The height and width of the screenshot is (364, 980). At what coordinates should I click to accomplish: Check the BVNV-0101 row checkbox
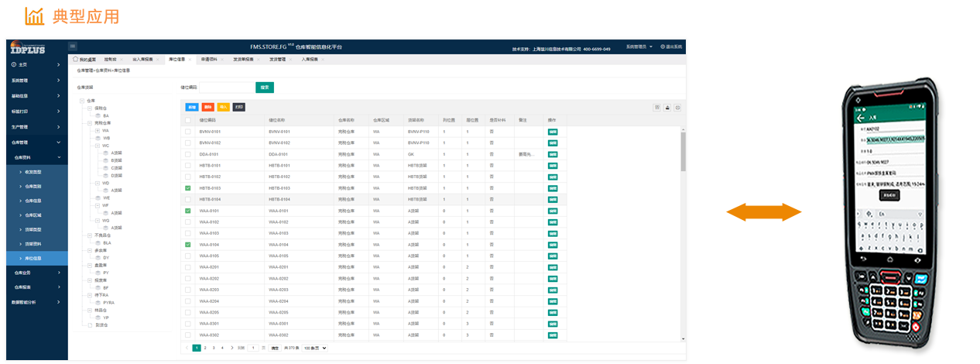tap(188, 132)
